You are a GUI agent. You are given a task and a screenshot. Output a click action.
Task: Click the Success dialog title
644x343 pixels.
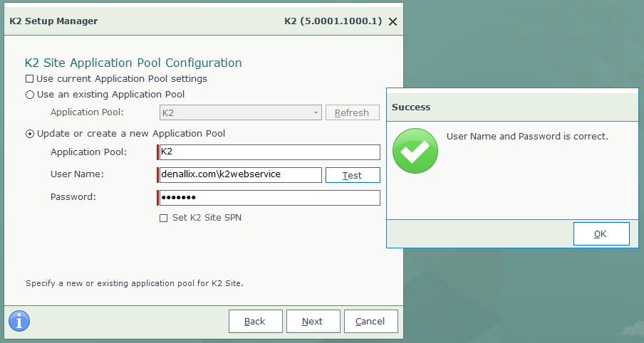click(x=411, y=107)
